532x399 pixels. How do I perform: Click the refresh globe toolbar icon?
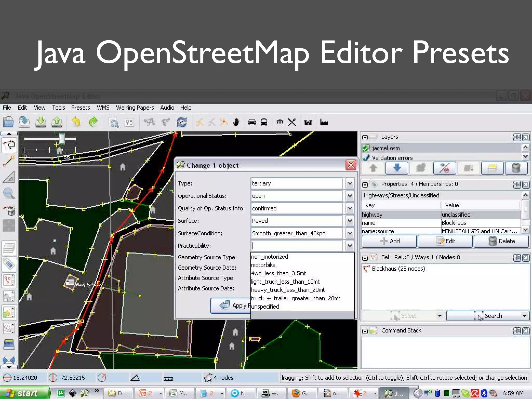click(182, 122)
